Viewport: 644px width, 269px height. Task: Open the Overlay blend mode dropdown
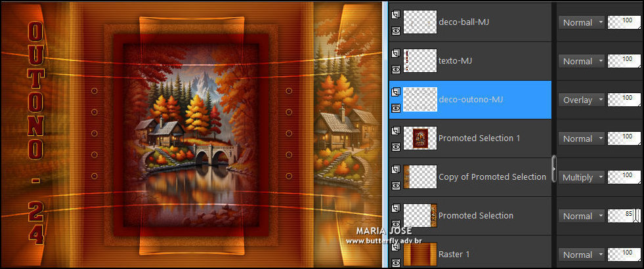(x=581, y=100)
